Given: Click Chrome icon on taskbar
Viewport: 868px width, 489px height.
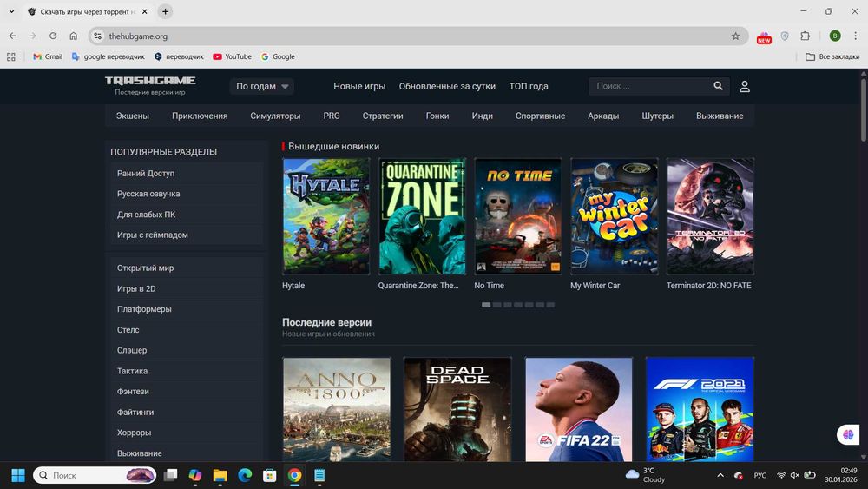Looking at the screenshot, I should point(294,475).
